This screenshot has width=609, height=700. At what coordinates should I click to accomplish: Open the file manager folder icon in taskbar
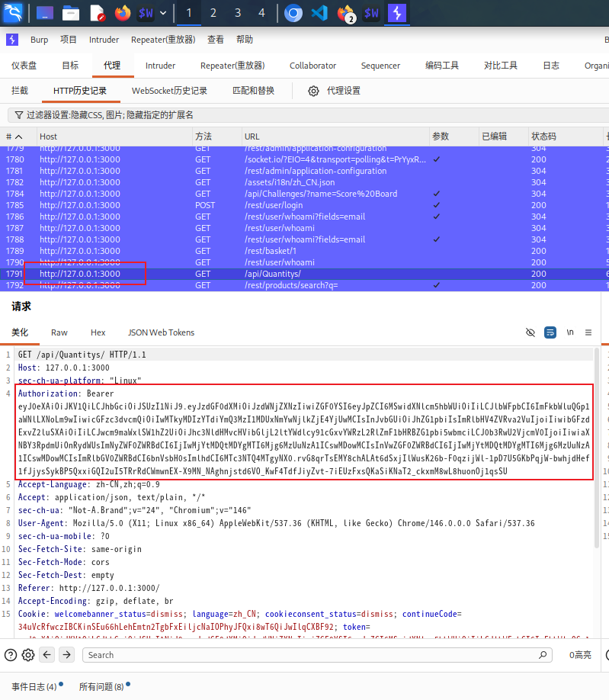[70, 14]
